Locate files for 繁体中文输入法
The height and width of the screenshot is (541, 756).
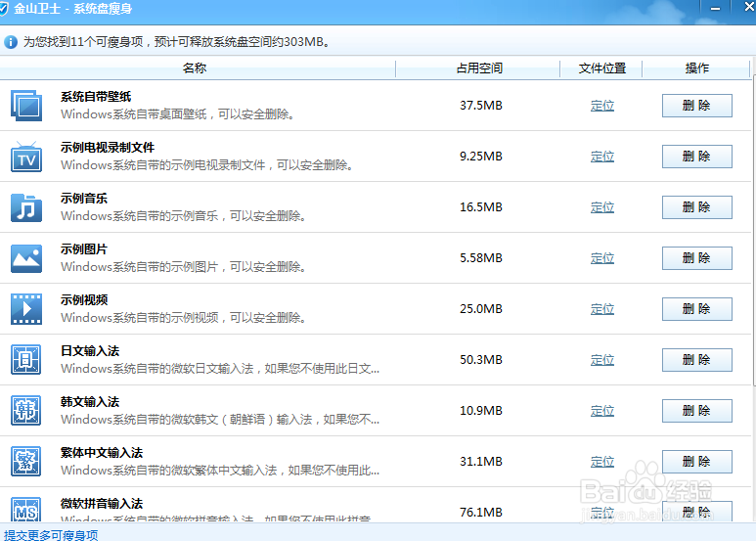pyautogui.click(x=602, y=462)
